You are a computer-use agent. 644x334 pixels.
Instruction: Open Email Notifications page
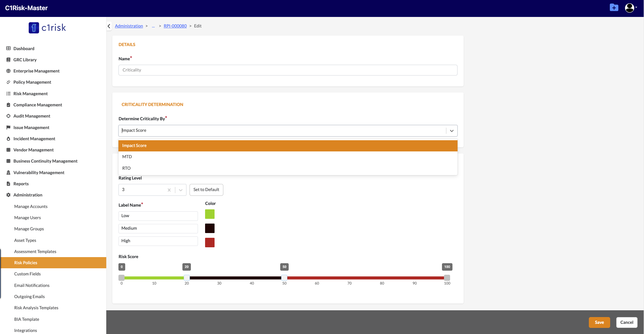point(32,285)
